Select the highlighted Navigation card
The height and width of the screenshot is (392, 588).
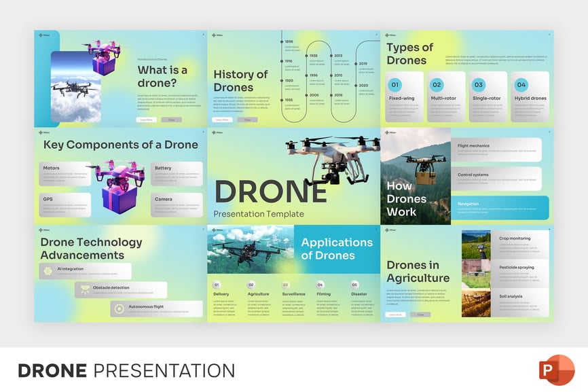(x=500, y=208)
